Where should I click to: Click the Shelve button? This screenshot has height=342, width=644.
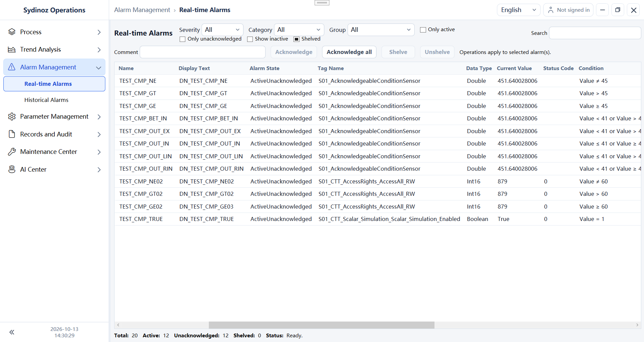pyautogui.click(x=398, y=52)
